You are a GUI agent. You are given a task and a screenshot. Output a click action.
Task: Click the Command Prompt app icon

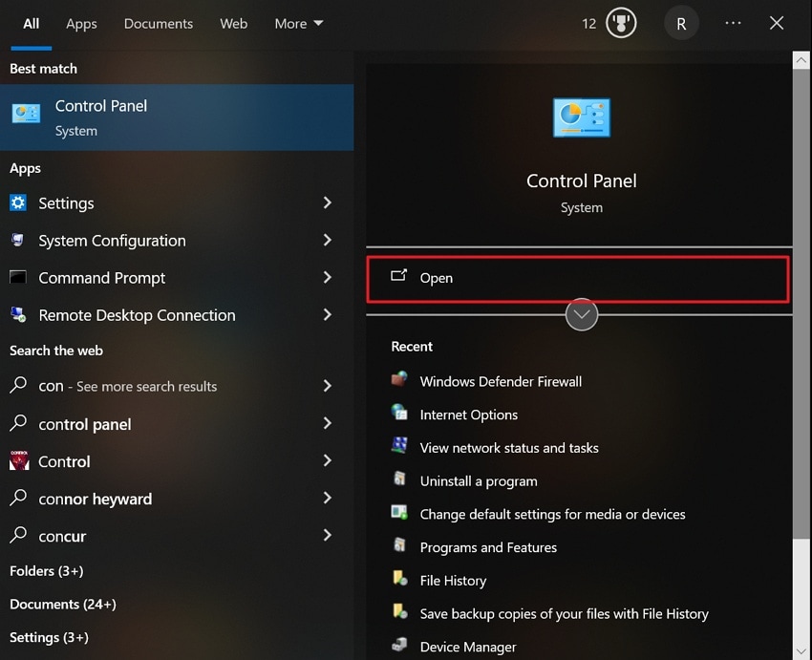17,277
